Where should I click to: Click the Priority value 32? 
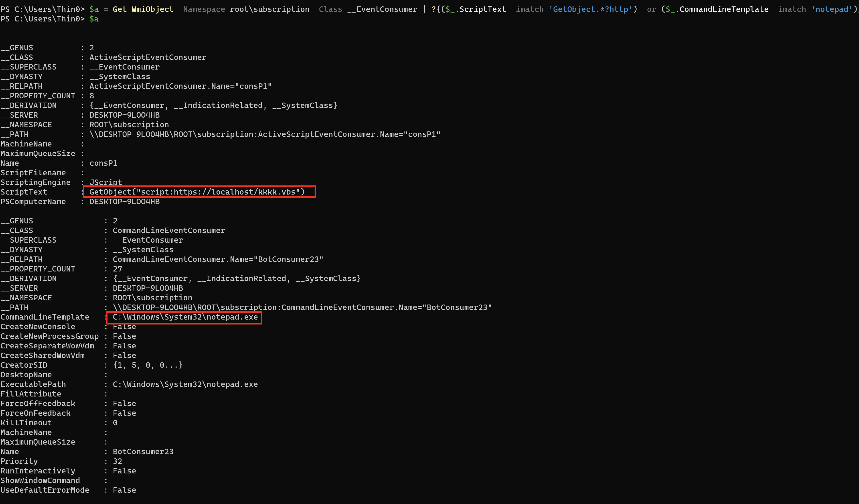(x=118, y=461)
